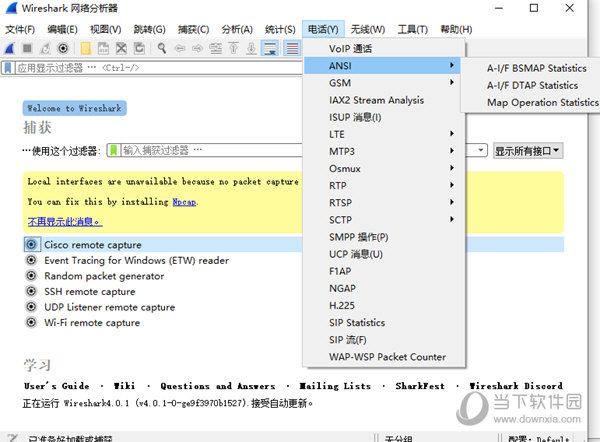This screenshot has width=600, height=442.
Task: Choose Map Operation Statistics
Action: [543, 103]
